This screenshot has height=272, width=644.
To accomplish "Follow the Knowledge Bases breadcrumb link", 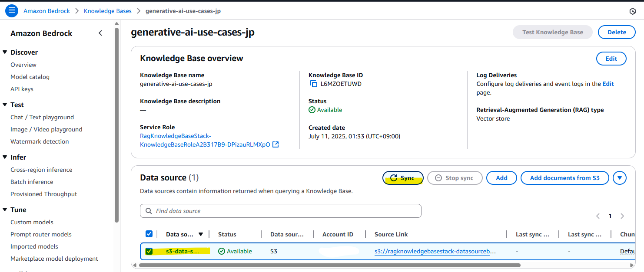I will [x=108, y=11].
